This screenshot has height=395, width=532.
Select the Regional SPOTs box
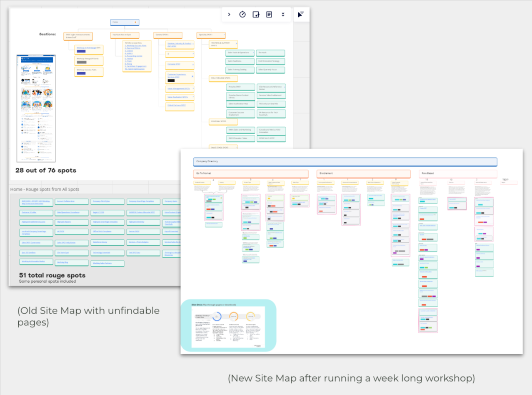(223, 122)
